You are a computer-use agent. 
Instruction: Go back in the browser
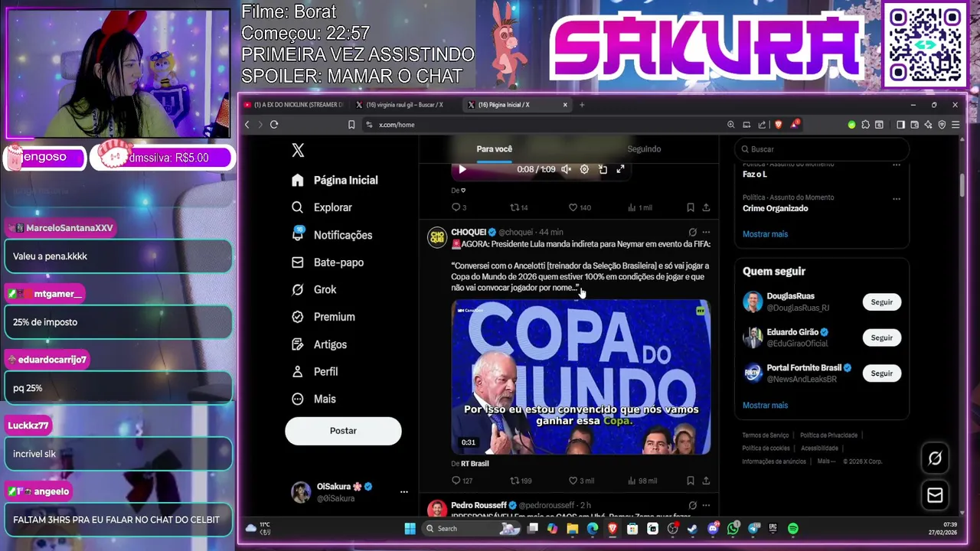pos(247,125)
